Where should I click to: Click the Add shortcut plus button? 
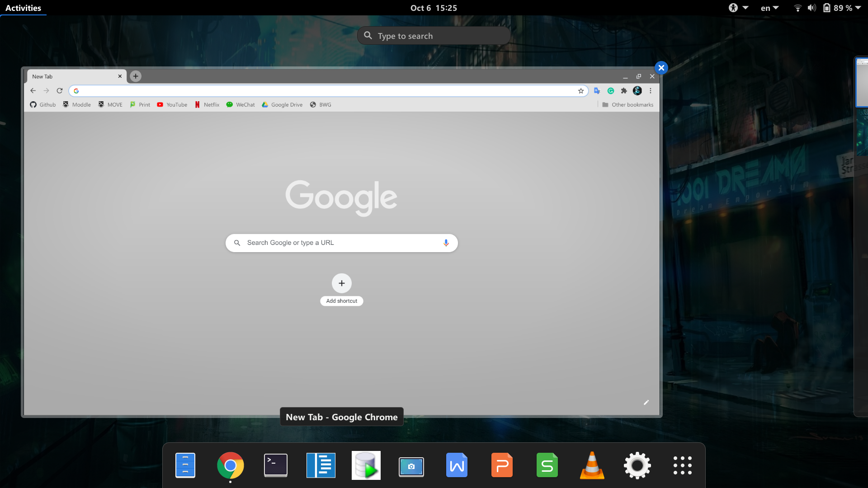(342, 283)
